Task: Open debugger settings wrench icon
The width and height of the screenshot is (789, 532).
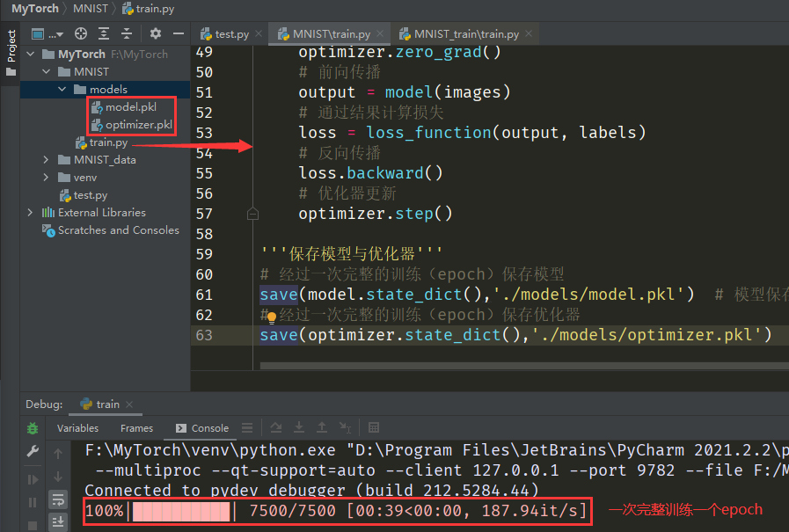Action: pos(33,452)
